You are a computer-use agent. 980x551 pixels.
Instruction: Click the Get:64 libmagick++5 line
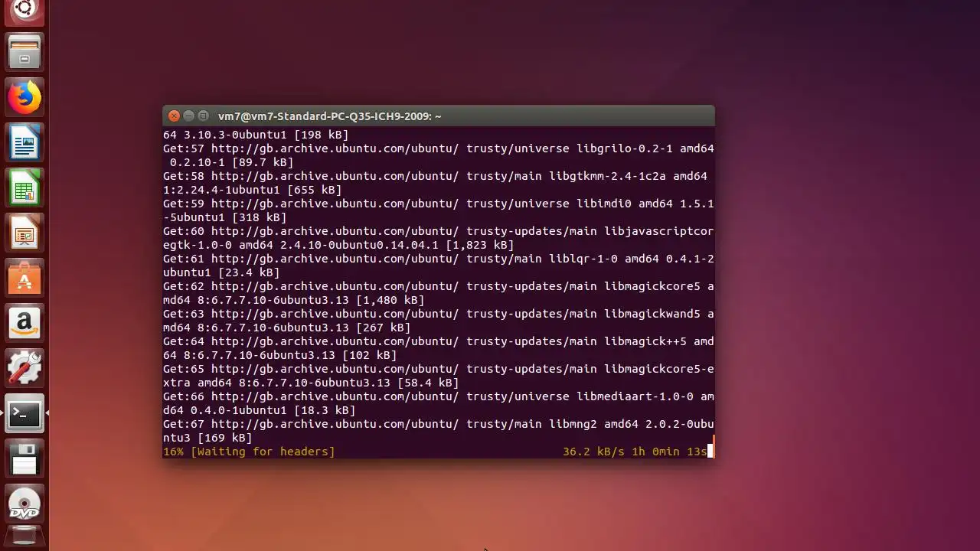point(439,341)
